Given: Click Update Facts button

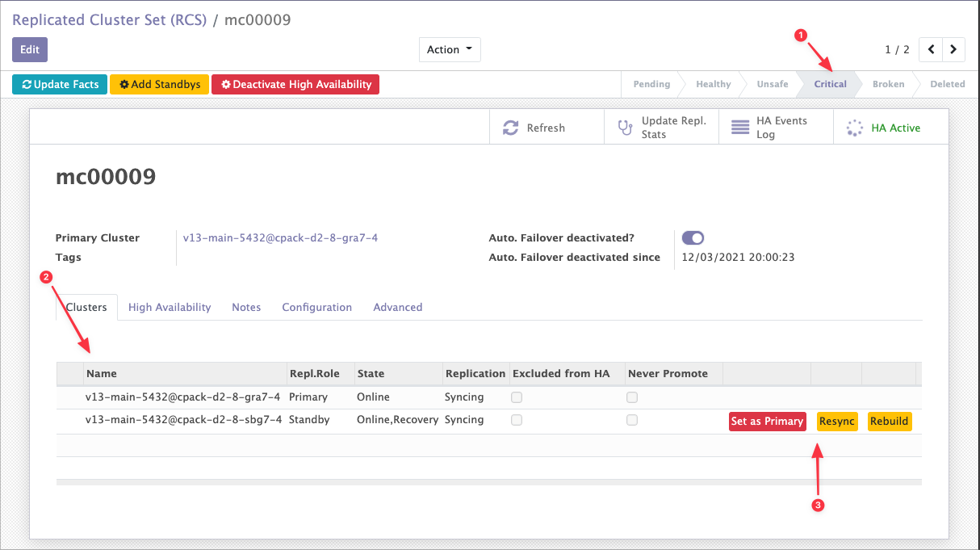Looking at the screenshot, I should point(60,84).
